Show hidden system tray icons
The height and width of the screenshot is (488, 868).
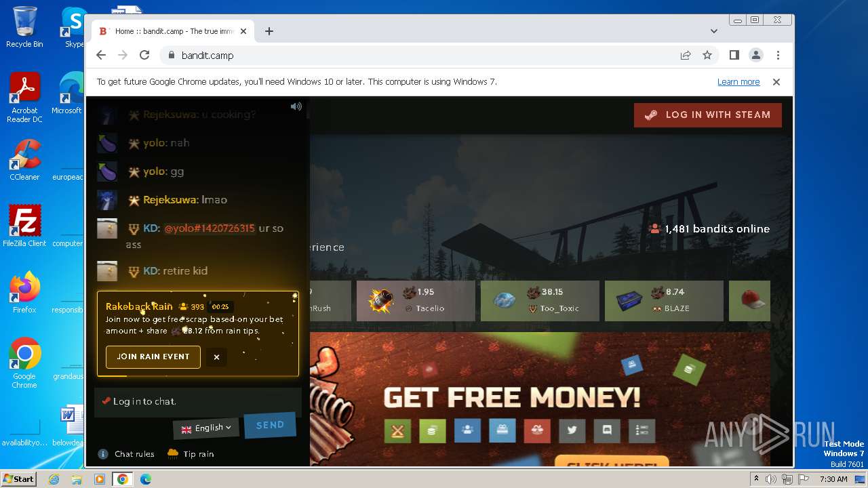pyautogui.click(x=757, y=479)
